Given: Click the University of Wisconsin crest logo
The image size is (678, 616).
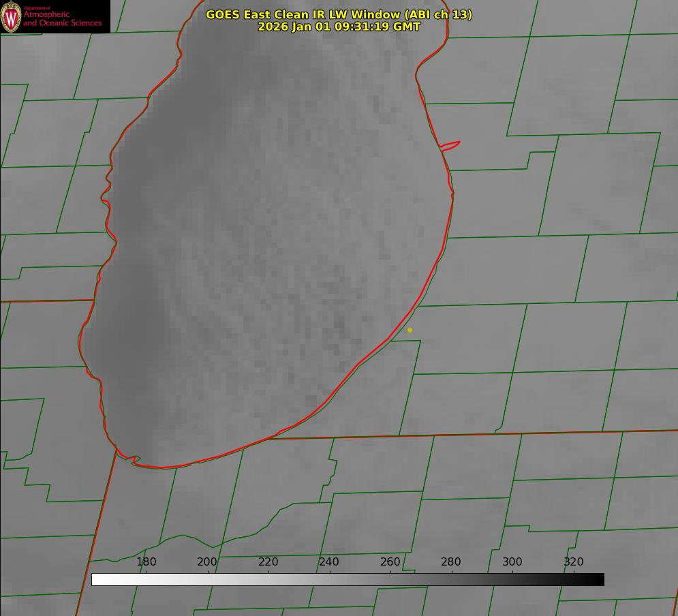Looking at the screenshot, I should pyautogui.click(x=11, y=16).
